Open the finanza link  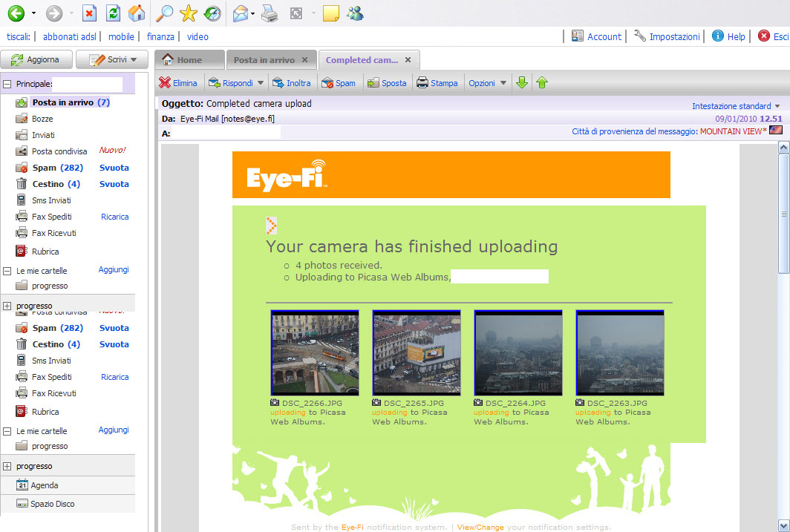(160, 37)
